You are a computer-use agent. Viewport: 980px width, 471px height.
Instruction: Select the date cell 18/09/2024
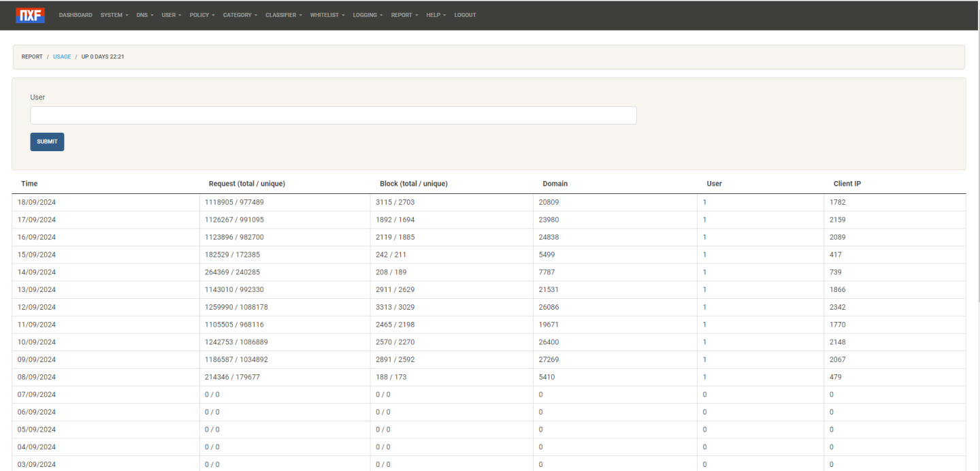tap(37, 202)
